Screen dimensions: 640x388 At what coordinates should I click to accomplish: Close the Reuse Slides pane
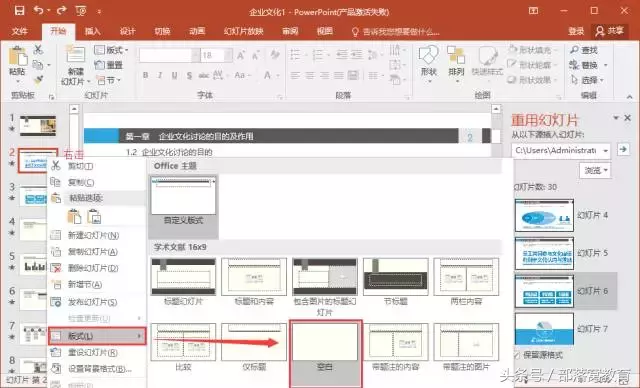[x=628, y=118]
